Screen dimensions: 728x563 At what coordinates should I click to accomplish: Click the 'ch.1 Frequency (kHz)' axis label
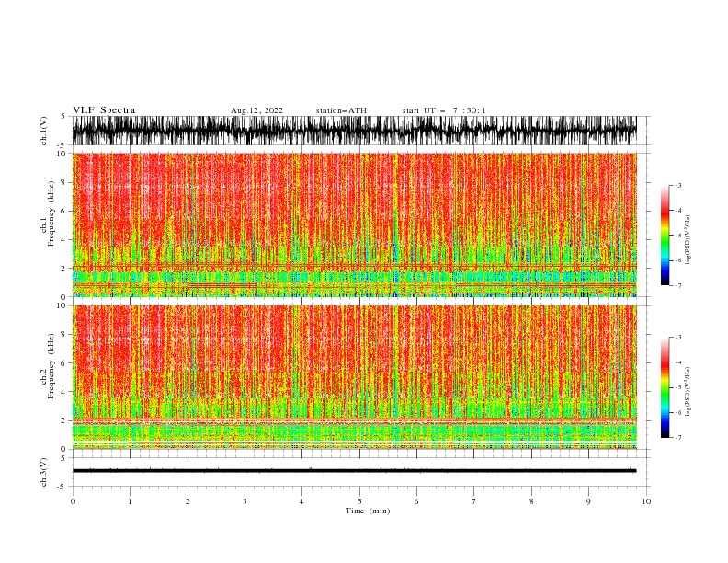pos(48,213)
